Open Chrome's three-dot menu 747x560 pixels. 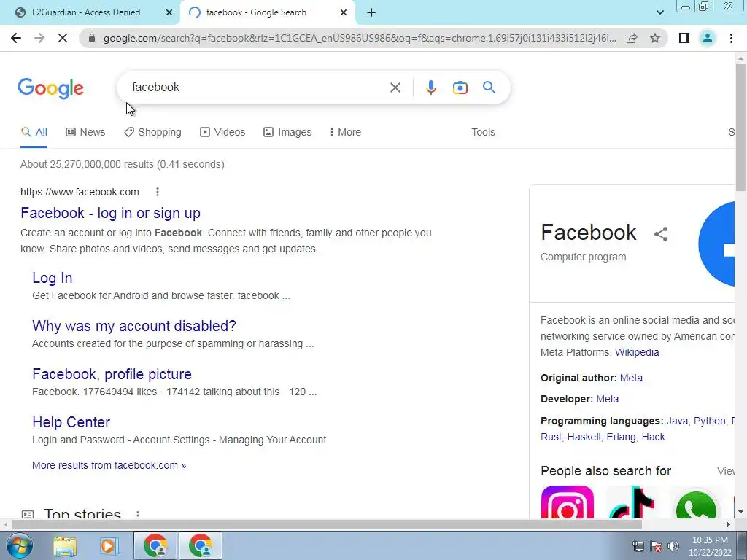click(x=731, y=38)
